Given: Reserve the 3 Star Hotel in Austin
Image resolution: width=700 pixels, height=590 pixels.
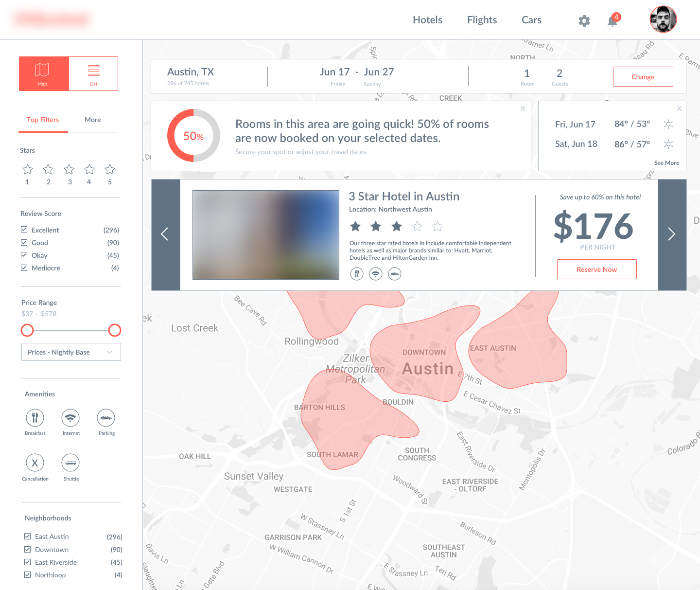Looking at the screenshot, I should [596, 269].
